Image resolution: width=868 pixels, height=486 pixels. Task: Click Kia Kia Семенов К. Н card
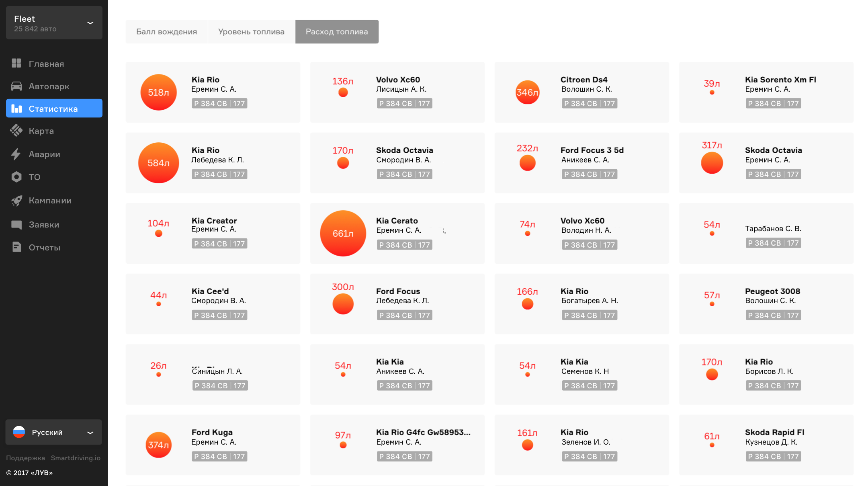point(581,374)
